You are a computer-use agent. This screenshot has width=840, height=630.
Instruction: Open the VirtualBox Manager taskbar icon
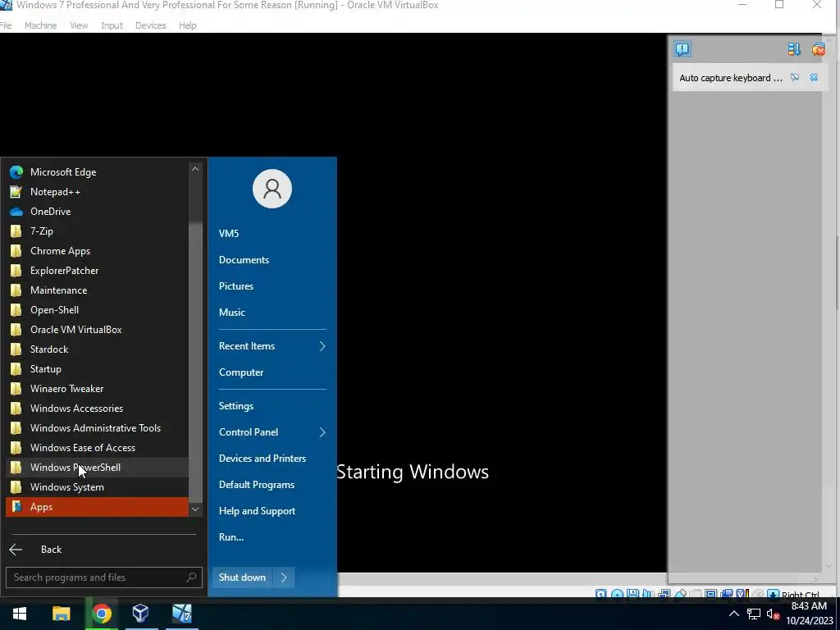click(x=141, y=614)
